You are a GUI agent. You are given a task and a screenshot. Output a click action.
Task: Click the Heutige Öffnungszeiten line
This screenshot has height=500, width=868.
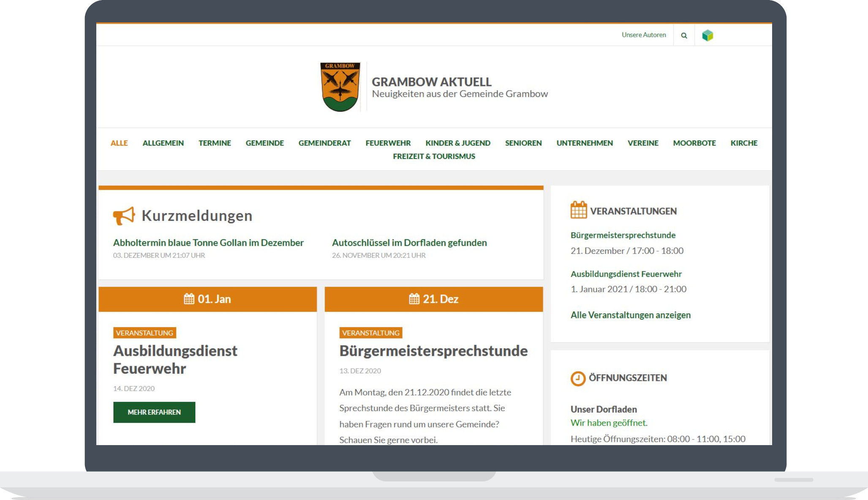pyautogui.click(x=658, y=439)
